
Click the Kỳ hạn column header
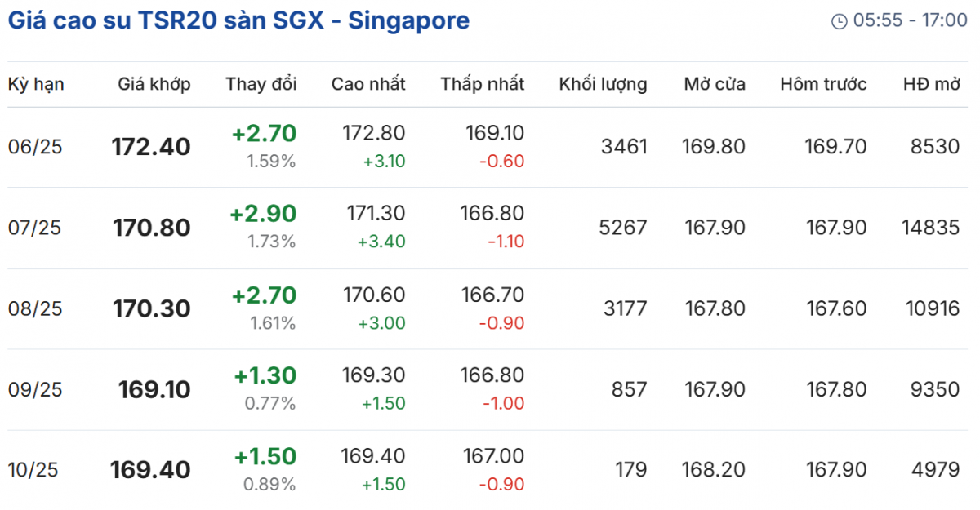[36, 84]
